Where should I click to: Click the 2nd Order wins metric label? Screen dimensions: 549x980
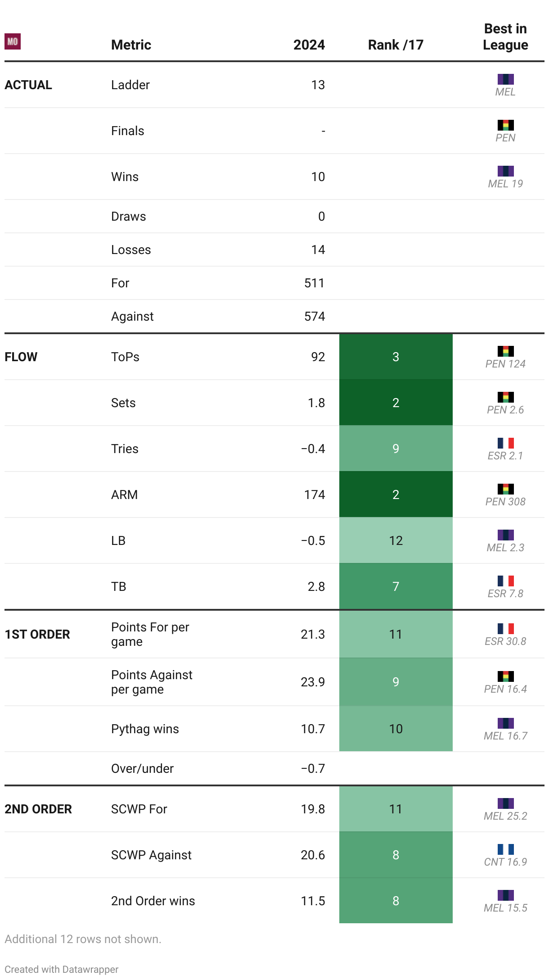click(153, 901)
